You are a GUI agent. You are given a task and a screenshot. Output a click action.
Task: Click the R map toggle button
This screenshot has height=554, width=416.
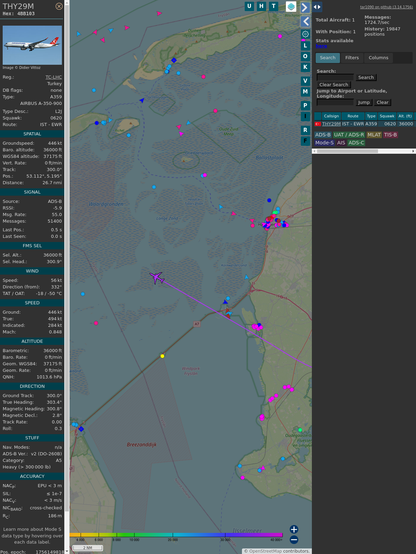[x=305, y=130]
